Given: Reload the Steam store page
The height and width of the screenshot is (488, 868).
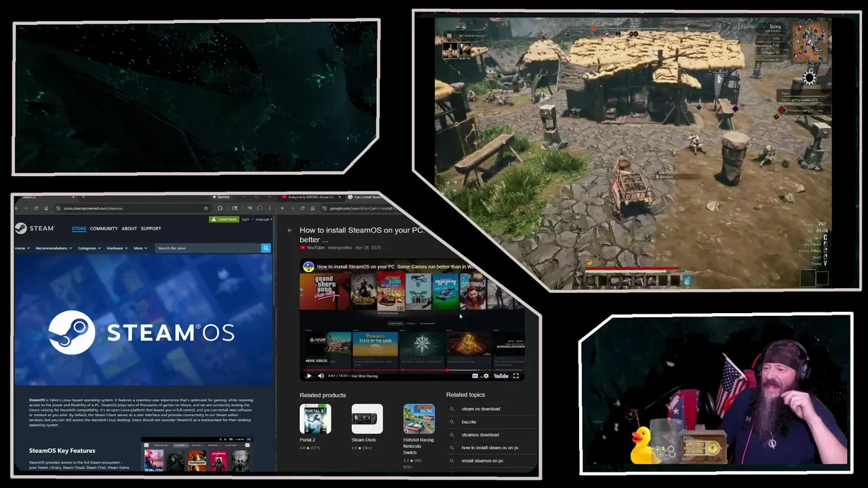Looking at the screenshot, I should (36, 208).
